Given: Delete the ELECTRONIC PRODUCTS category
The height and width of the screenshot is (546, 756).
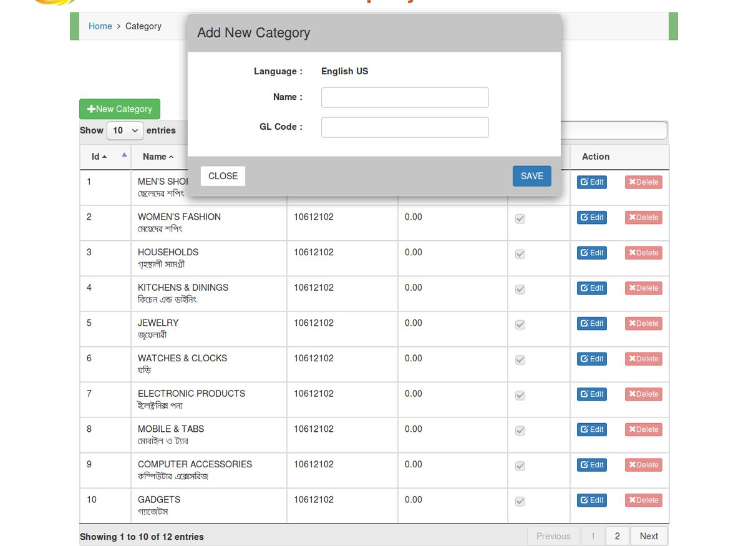Looking at the screenshot, I should (643, 394).
